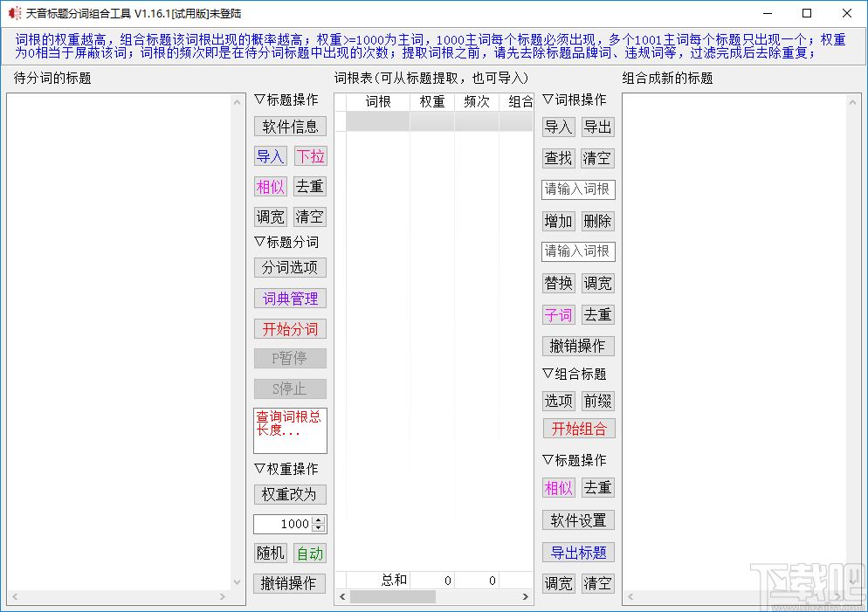
Task: Click 删除 to delete selected word root
Action: pyautogui.click(x=597, y=220)
